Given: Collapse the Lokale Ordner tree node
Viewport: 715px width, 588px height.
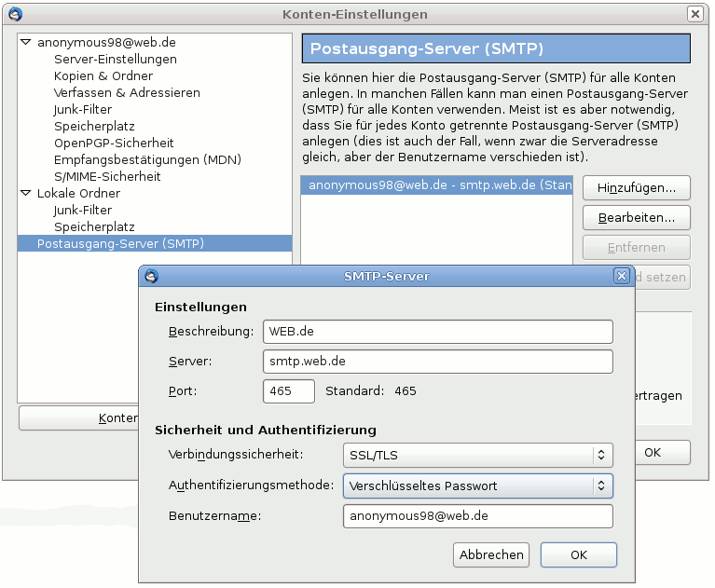Looking at the screenshot, I should [26, 193].
